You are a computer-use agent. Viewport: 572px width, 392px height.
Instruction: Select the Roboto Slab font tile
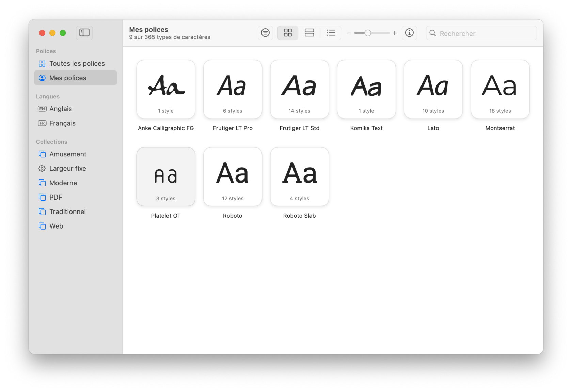(x=299, y=177)
